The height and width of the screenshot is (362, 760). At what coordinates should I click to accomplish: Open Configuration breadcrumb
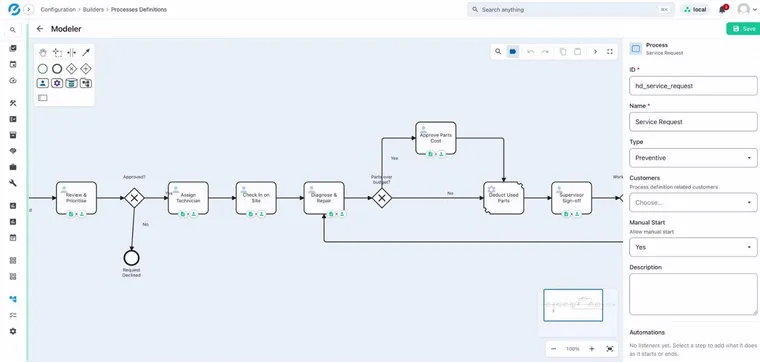pyautogui.click(x=58, y=9)
